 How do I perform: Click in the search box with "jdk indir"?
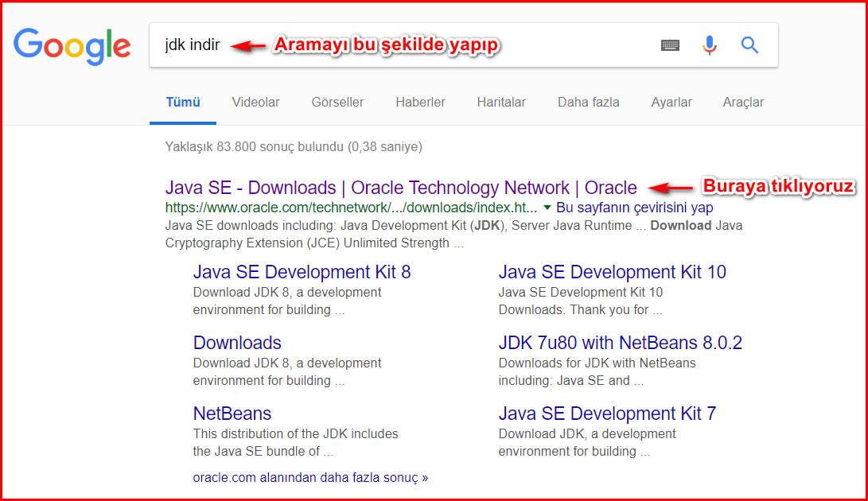pyautogui.click(x=463, y=45)
